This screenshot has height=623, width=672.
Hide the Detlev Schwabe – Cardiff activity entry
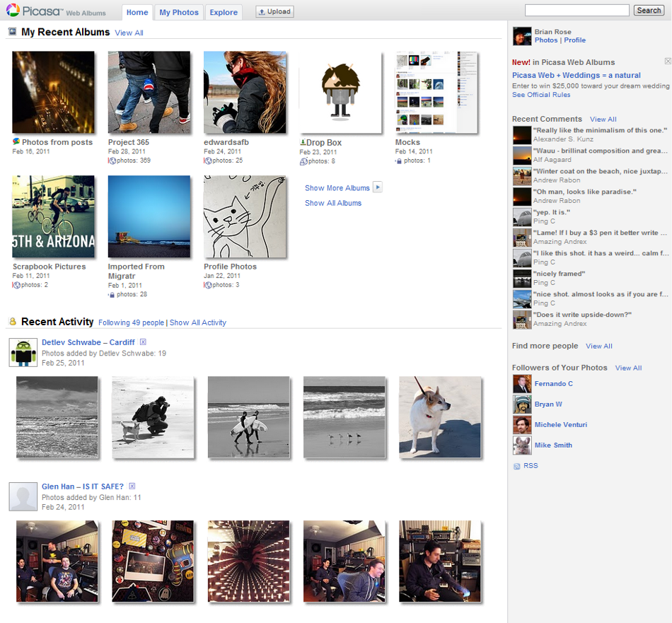click(x=143, y=342)
